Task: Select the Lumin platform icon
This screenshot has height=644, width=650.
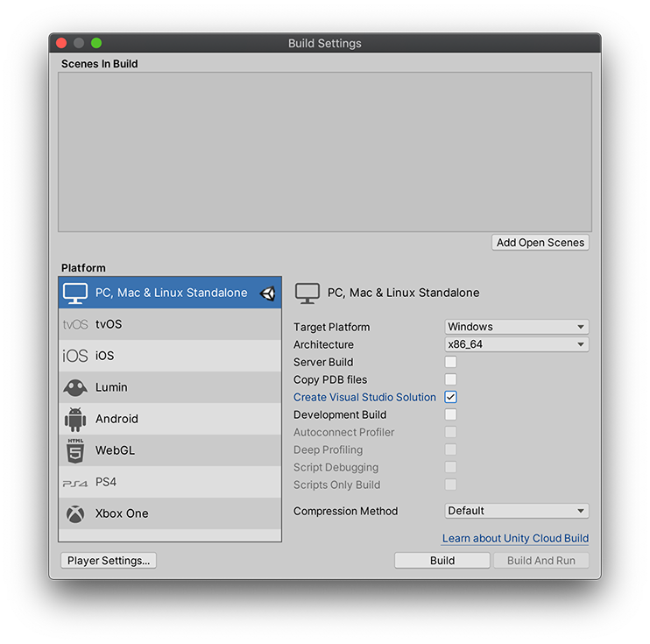Action: pos(75,387)
